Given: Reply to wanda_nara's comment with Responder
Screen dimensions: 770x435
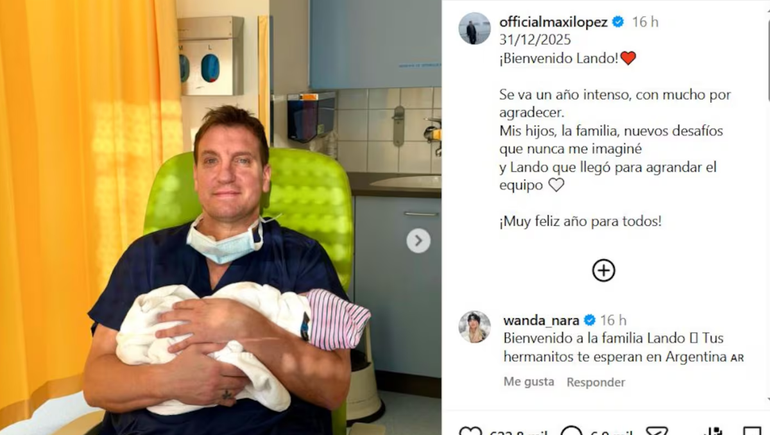Looking at the screenshot, I should [x=596, y=382].
